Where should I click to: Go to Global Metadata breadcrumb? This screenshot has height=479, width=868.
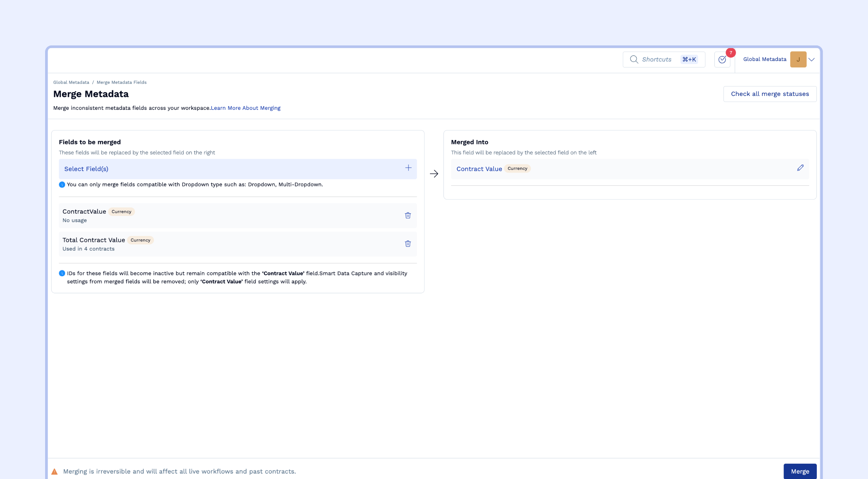click(x=71, y=82)
